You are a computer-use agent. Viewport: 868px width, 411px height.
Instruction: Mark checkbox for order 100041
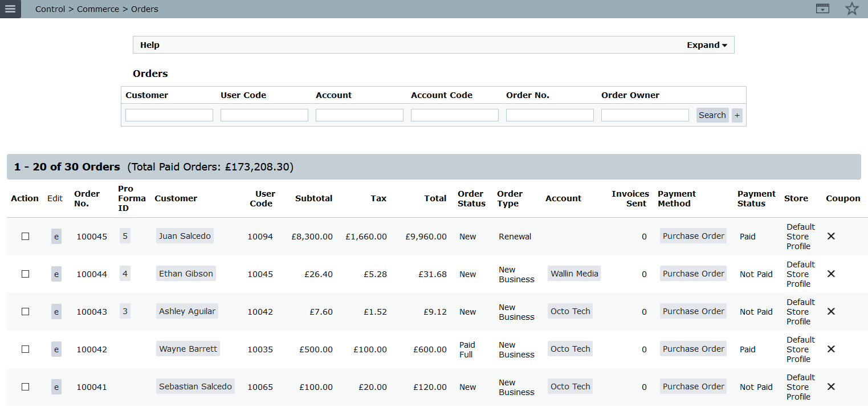tap(25, 387)
